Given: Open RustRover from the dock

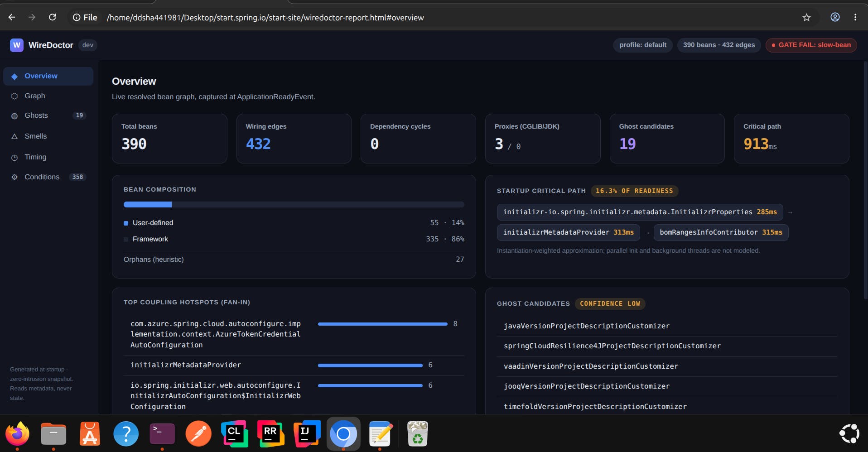Looking at the screenshot, I should [271, 434].
